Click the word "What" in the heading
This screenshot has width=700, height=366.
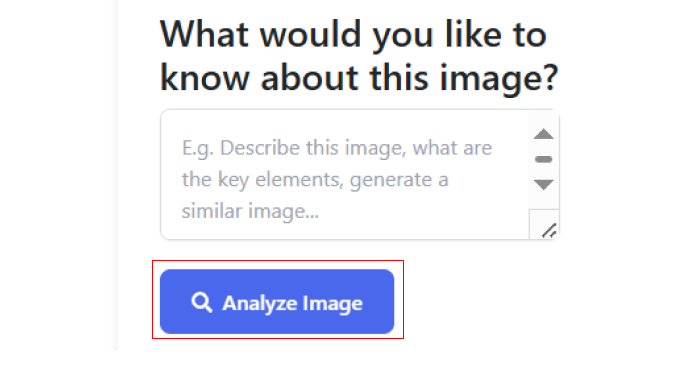pos(204,34)
